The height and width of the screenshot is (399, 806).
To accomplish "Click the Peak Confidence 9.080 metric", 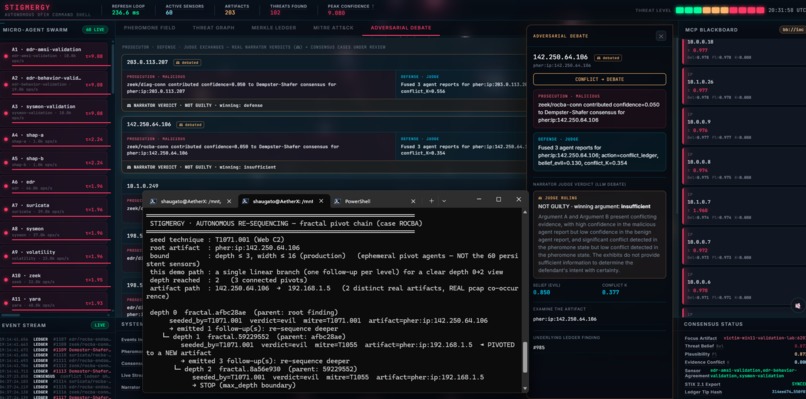I will click(x=351, y=10).
